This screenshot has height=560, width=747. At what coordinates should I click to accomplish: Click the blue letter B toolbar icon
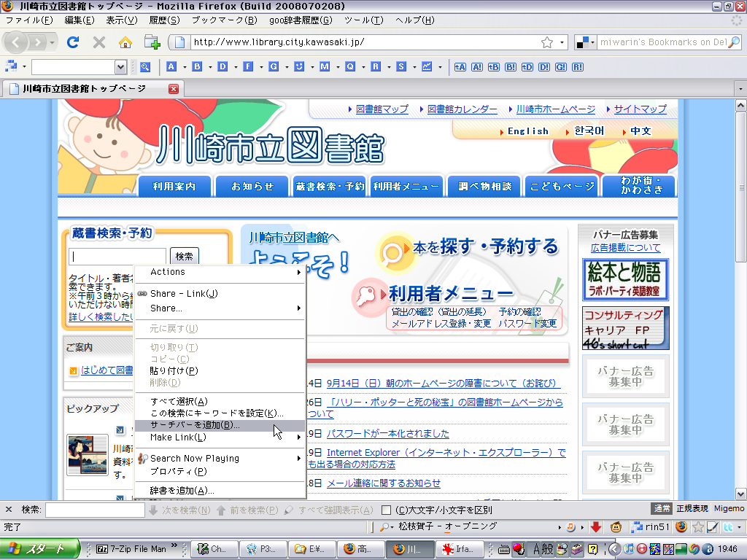coord(197,66)
